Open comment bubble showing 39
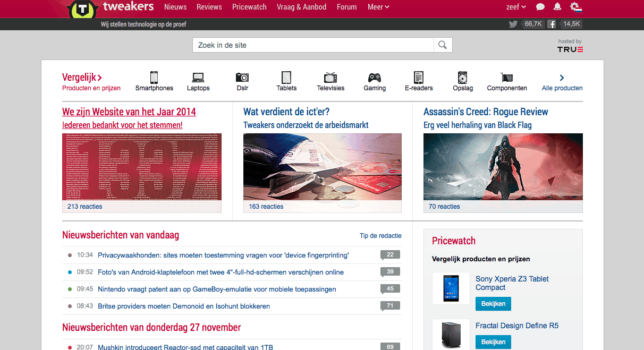This screenshot has width=644, height=350. point(390,272)
